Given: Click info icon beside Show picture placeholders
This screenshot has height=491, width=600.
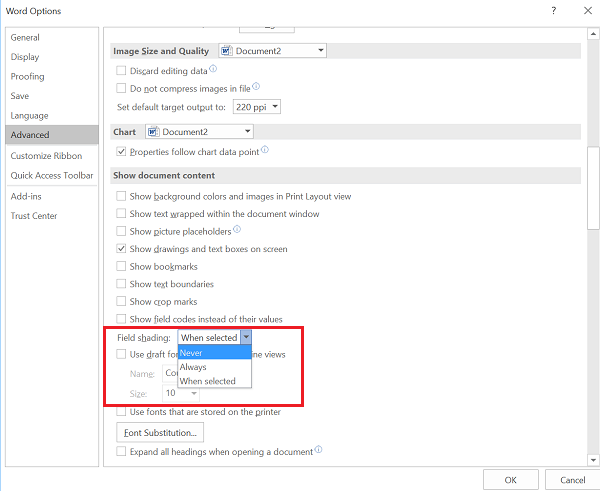Looking at the screenshot, I should [237, 229].
